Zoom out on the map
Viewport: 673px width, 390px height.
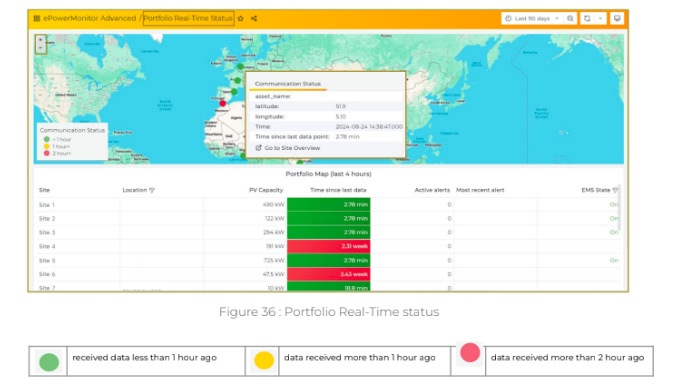(x=41, y=48)
